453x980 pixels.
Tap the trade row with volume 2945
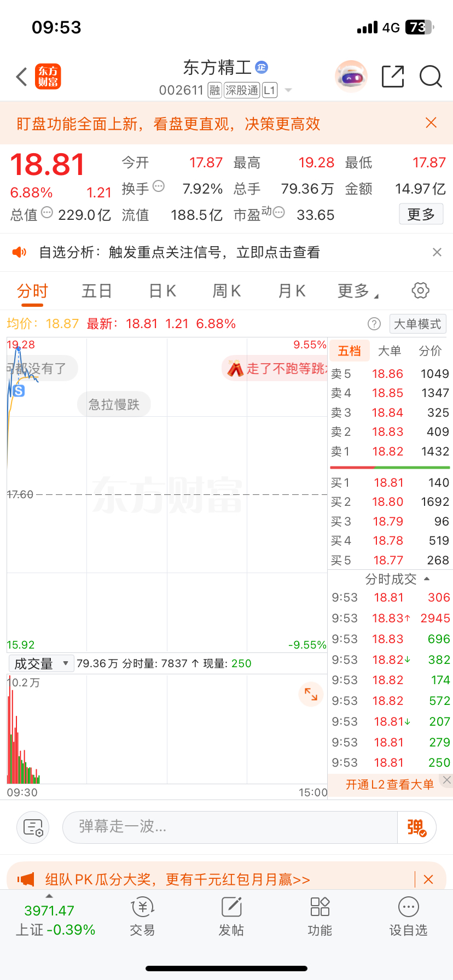pyautogui.click(x=391, y=618)
